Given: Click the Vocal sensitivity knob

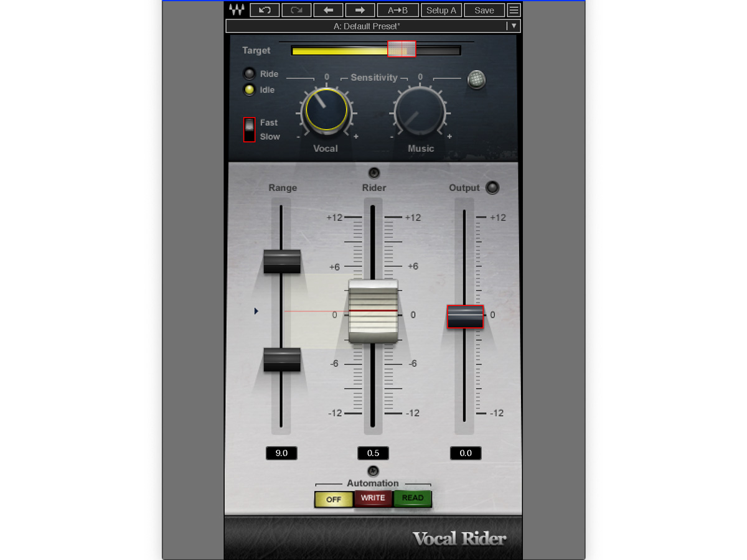Looking at the screenshot, I should (326, 110).
